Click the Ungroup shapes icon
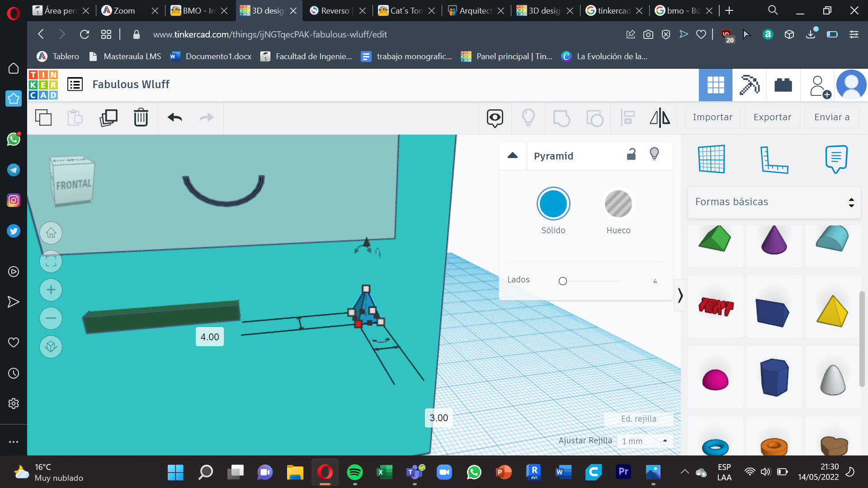868x488 pixels. [x=595, y=118]
